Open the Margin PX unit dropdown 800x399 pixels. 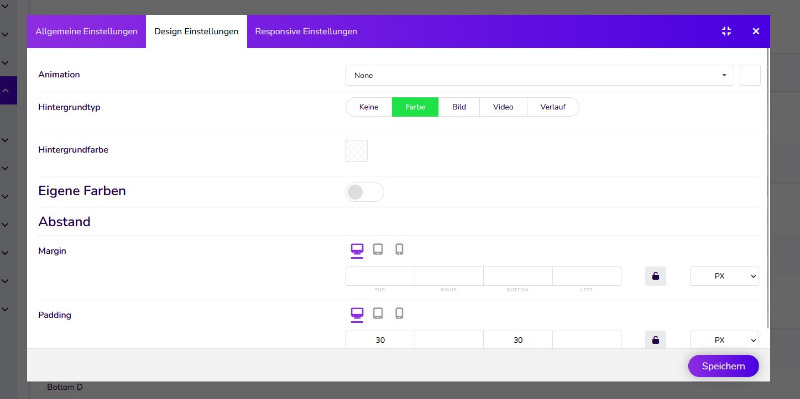(724, 276)
